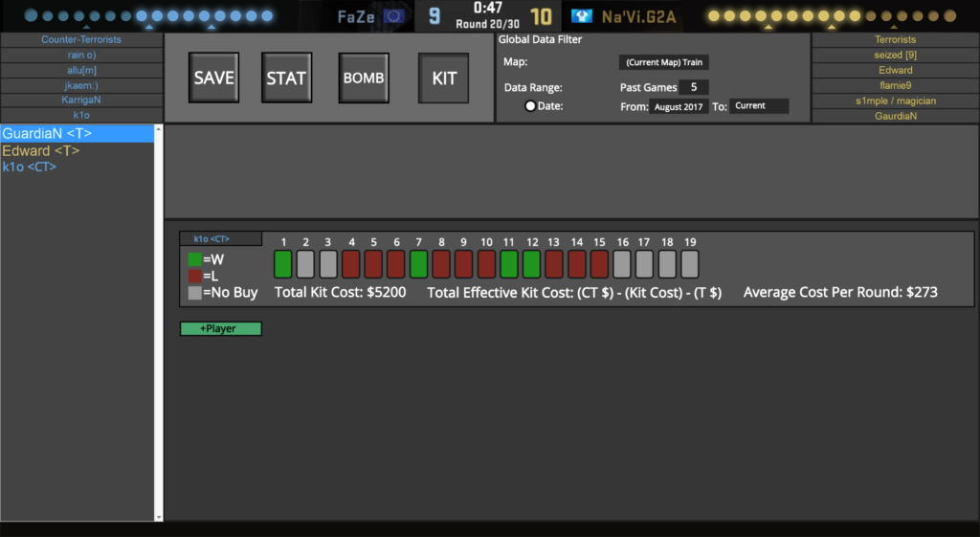Image resolution: width=980 pixels, height=537 pixels.
Task: Click round 17 gray no-buy box
Action: [644, 264]
